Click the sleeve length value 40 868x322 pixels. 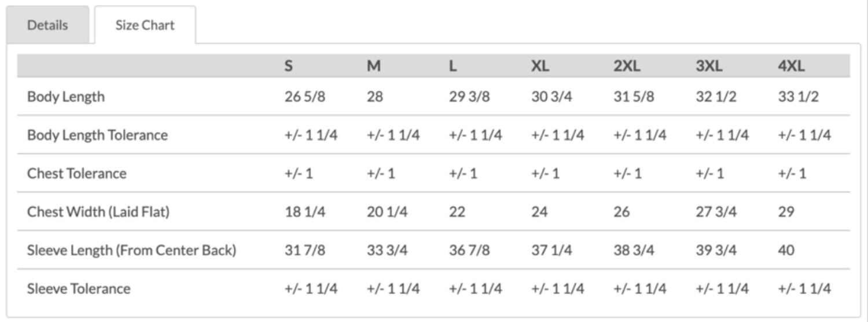point(786,250)
